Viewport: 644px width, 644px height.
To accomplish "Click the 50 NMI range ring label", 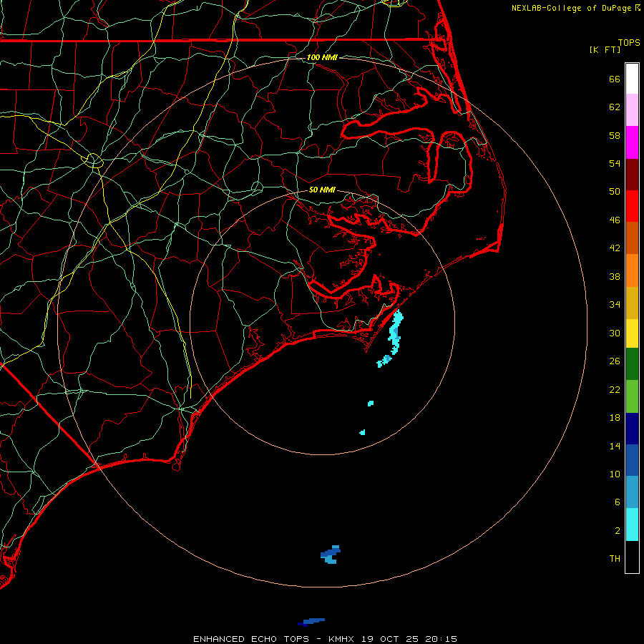I will [x=322, y=190].
